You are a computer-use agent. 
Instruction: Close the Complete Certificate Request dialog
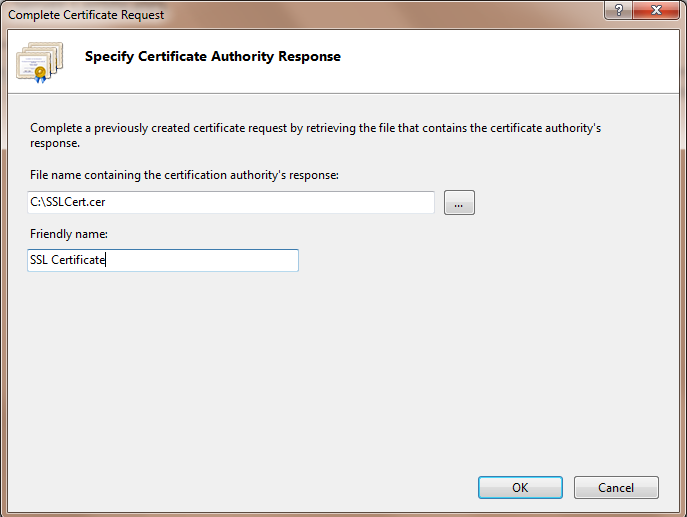(656, 11)
